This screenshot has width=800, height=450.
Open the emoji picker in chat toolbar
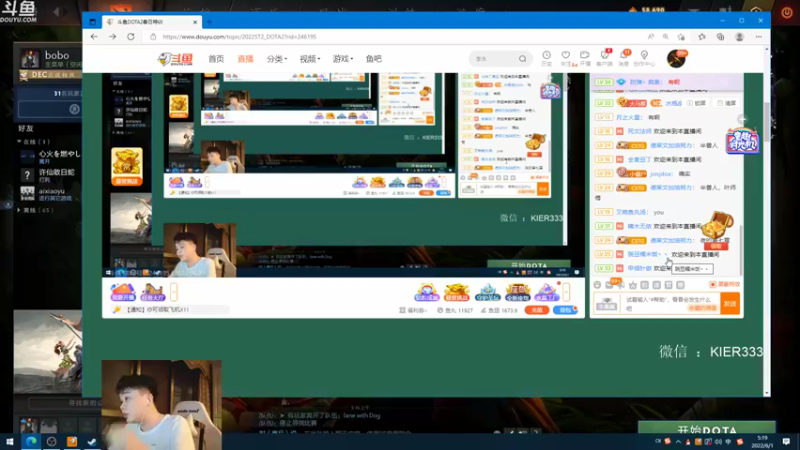597,285
